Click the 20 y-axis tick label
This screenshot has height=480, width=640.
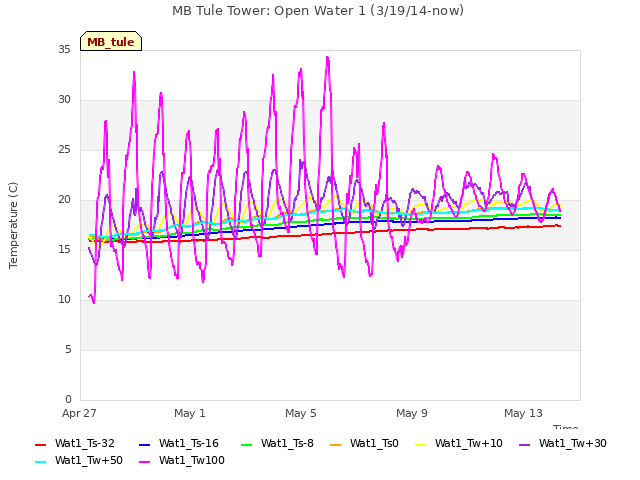point(64,200)
